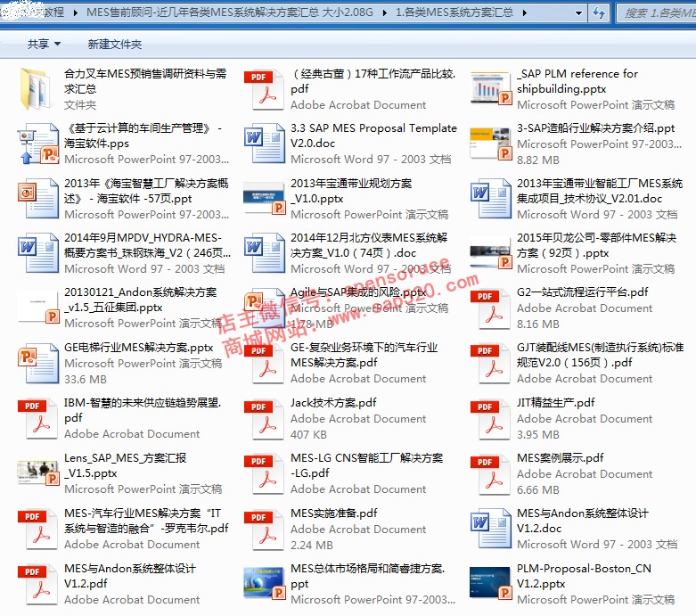Click file name G2一站式流程运行平台.pdf
696x616 pixels.
(x=582, y=292)
